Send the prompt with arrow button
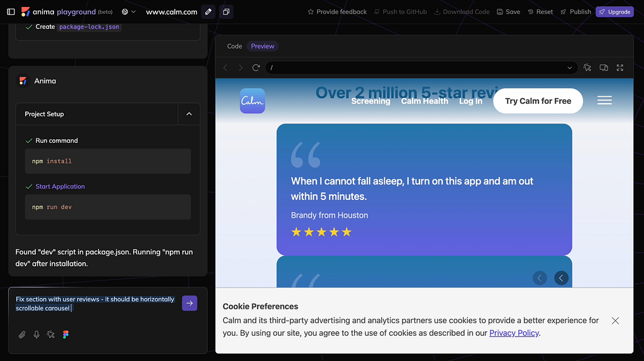 point(189,303)
